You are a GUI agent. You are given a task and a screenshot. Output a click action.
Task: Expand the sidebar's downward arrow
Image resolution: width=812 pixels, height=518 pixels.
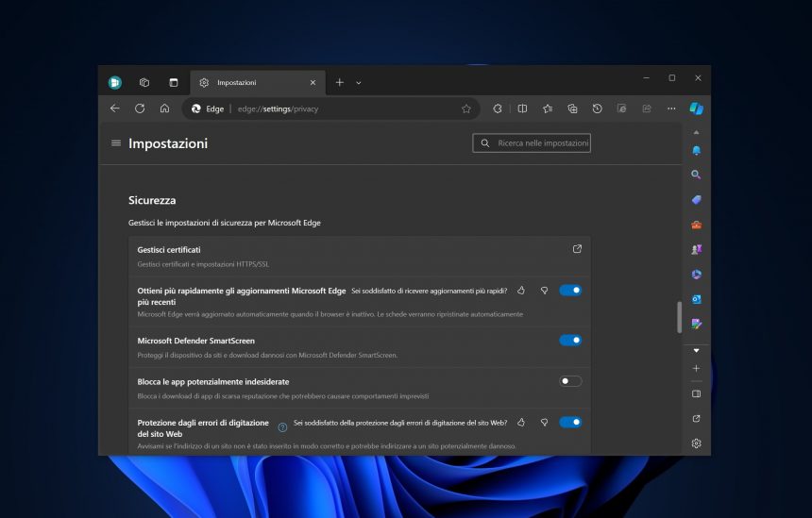pos(697,351)
